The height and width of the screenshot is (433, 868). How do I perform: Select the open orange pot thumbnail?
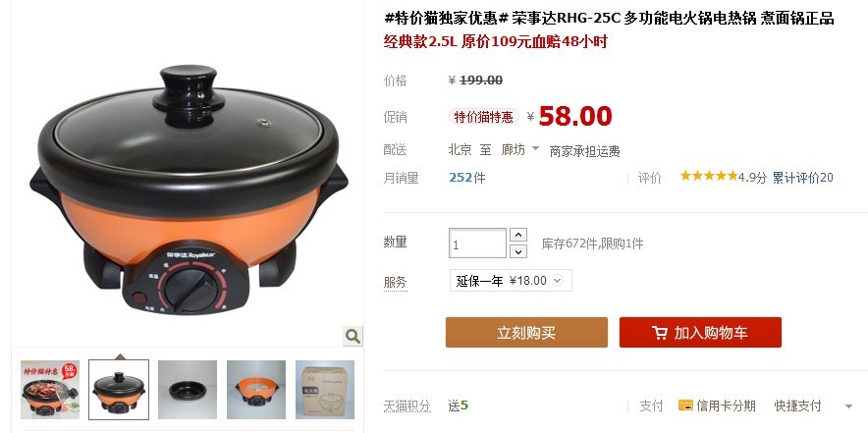point(255,390)
